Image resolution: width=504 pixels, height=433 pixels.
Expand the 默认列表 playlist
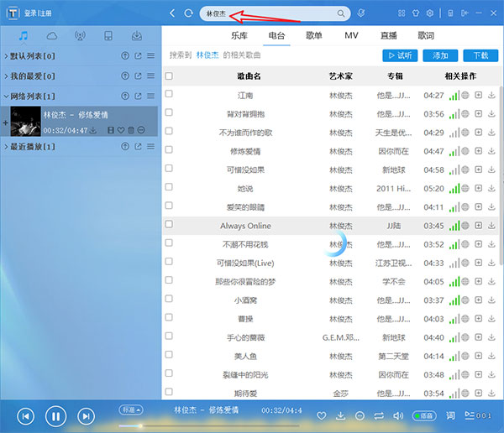coord(6,56)
